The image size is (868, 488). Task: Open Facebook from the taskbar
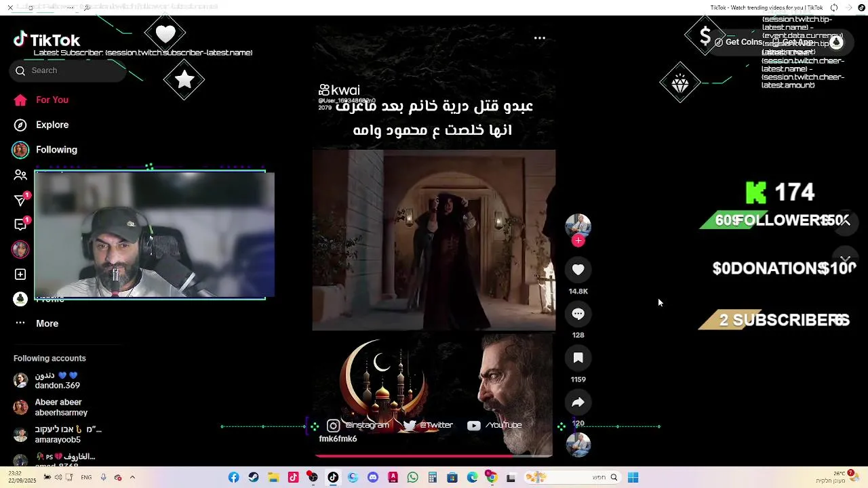click(x=234, y=478)
